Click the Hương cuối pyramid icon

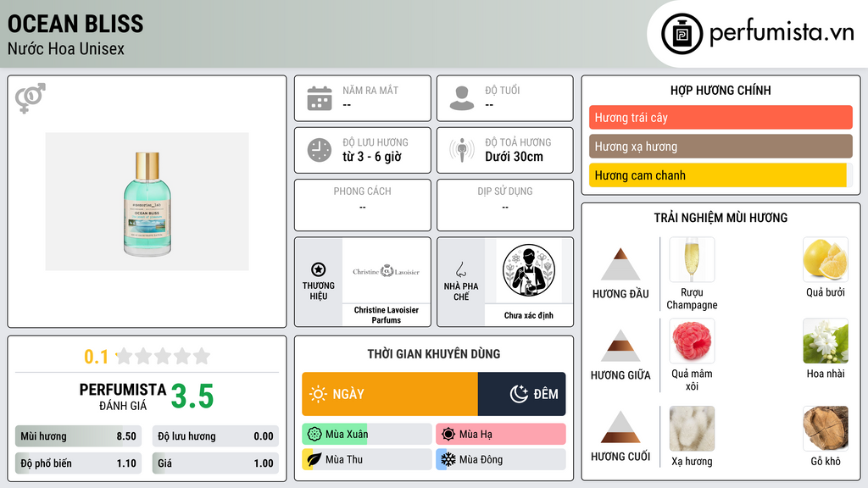tap(620, 427)
